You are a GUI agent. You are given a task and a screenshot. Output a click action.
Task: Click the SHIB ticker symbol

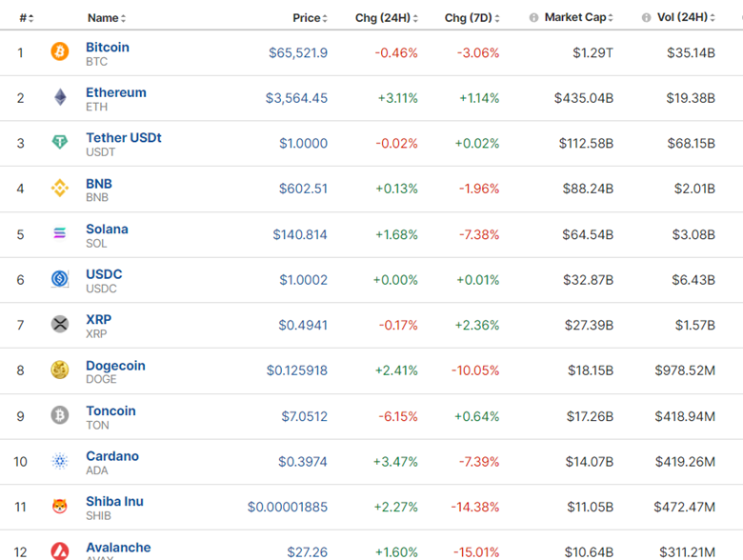pos(98,516)
